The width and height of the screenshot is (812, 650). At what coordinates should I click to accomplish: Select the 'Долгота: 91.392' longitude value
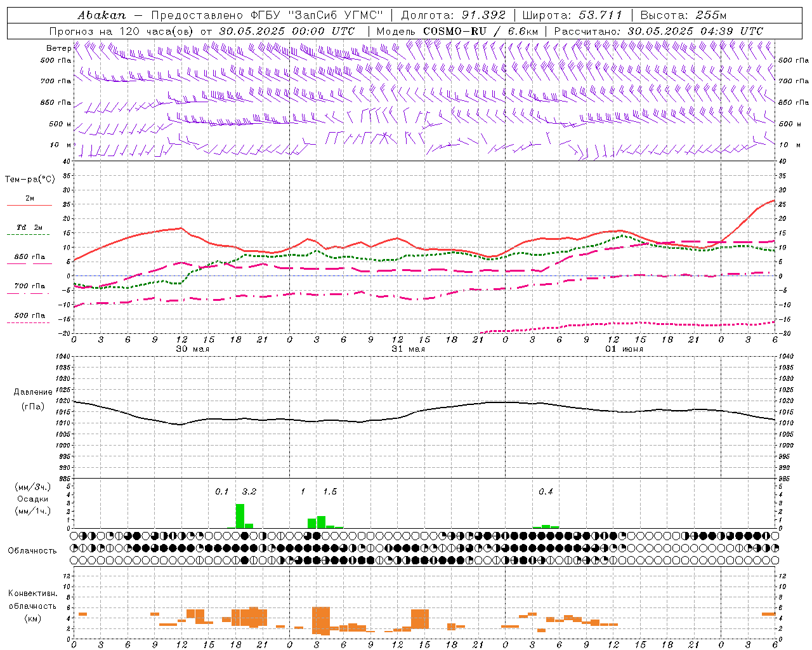454,15
